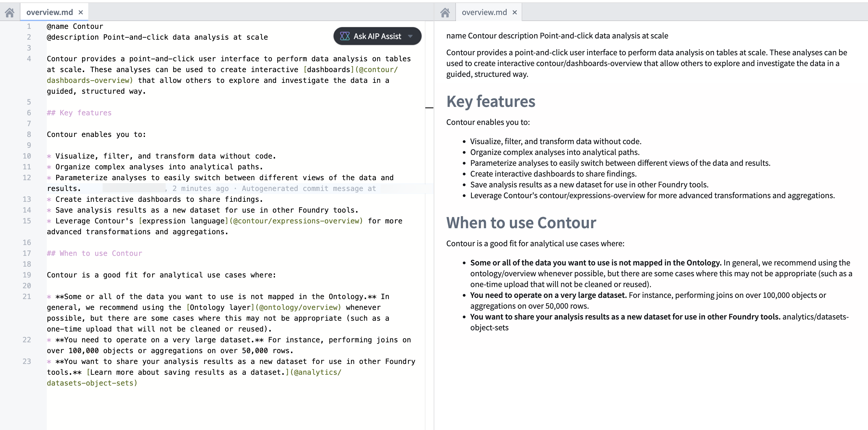Click the '@description Point-and-click' line in editor
Screen dimensions: 868x430
[157, 37]
